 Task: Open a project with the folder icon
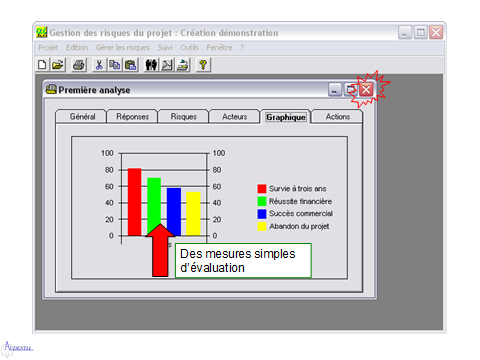pyautogui.click(x=58, y=65)
